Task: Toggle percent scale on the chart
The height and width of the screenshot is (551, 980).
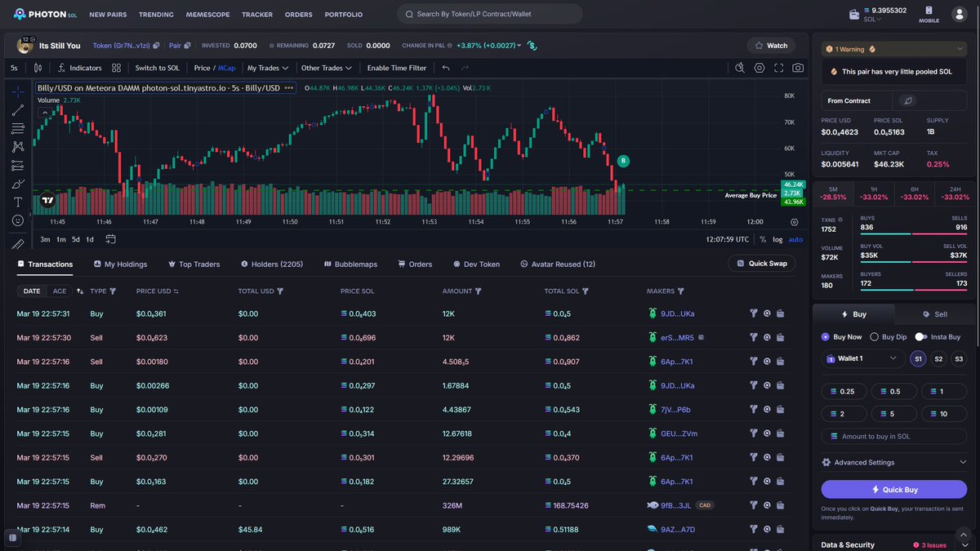Action: coord(763,239)
